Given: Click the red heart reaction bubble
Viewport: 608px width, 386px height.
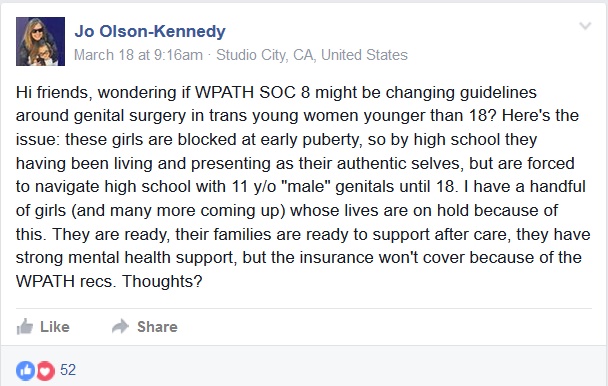Looking at the screenshot, I should pyautogui.click(x=45, y=370).
